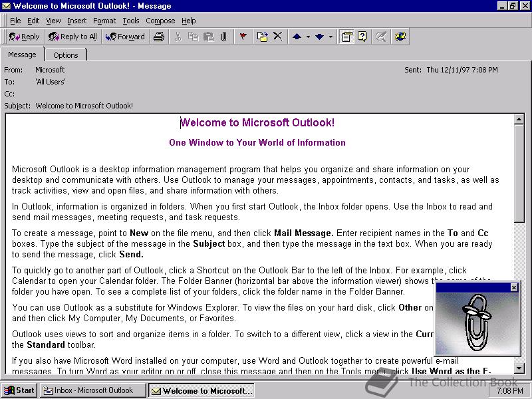532x399 pixels.
Task: Open the Tools menu
Action: tap(131, 21)
